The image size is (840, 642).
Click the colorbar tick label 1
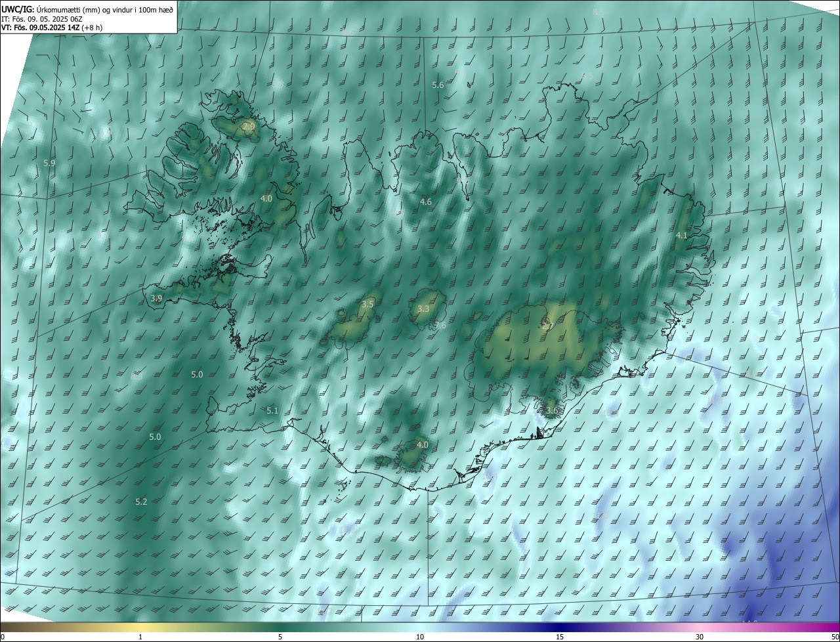140,637
